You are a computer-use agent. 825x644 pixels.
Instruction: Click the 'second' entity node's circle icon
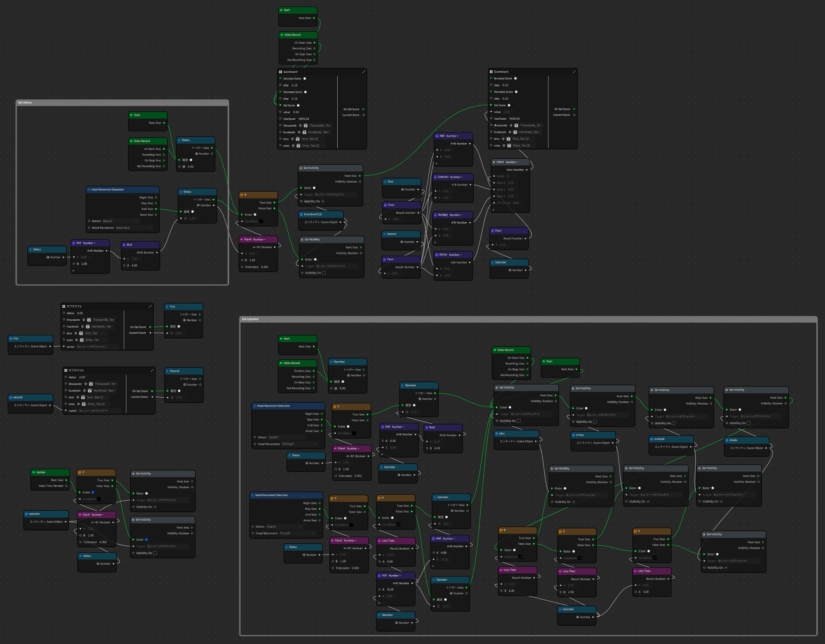point(11,397)
